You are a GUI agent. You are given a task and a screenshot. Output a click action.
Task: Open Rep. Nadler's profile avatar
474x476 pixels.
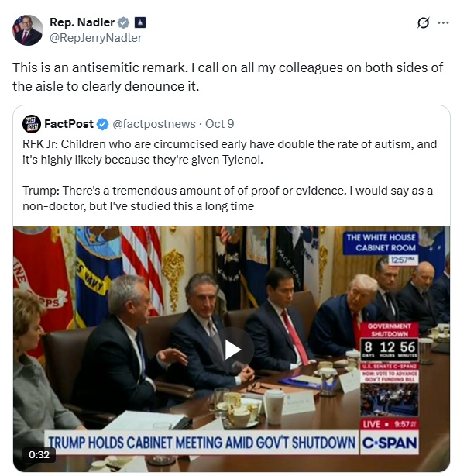pyautogui.click(x=28, y=30)
